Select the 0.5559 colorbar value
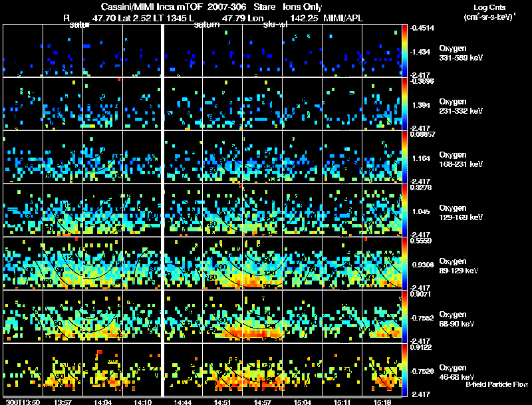The width and height of the screenshot is (532, 405). point(421,241)
